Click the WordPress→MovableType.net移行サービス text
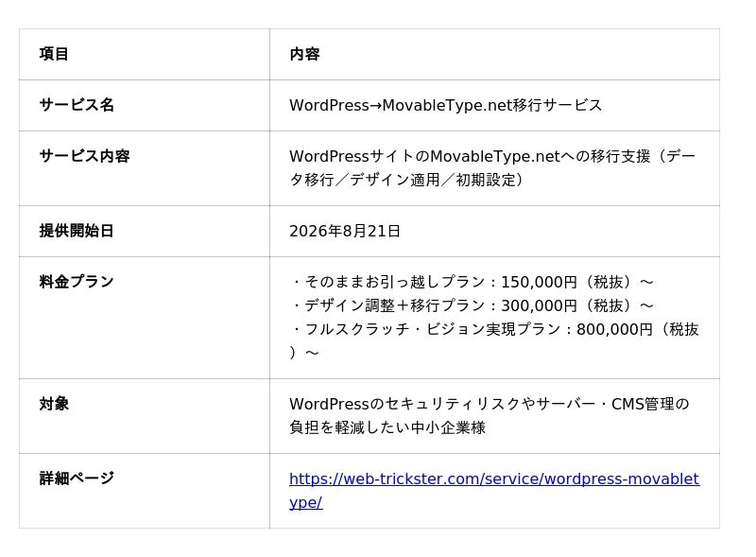Viewport: 756px width, 557px height. (445, 105)
